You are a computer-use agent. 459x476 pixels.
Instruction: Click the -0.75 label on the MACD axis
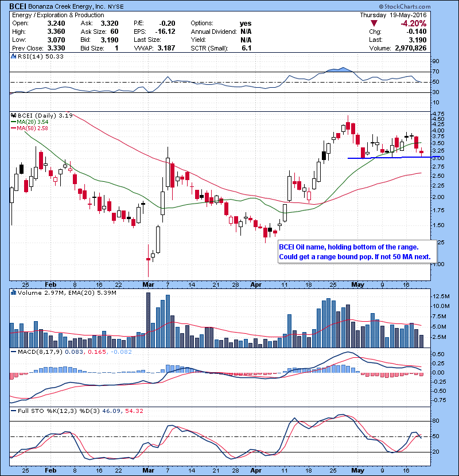click(438, 400)
